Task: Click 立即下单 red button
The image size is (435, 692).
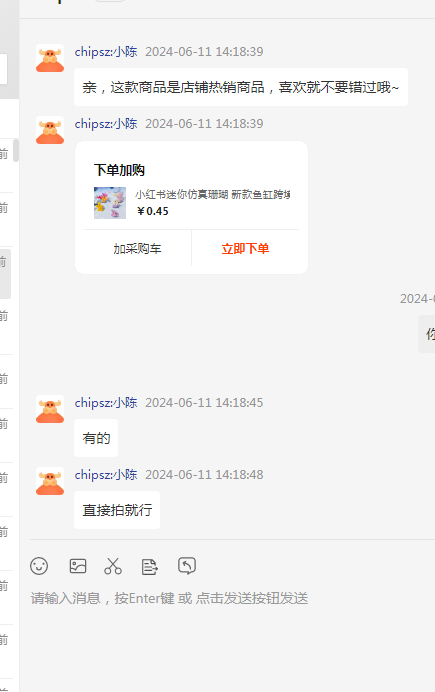Action: click(x=245, y=248)
